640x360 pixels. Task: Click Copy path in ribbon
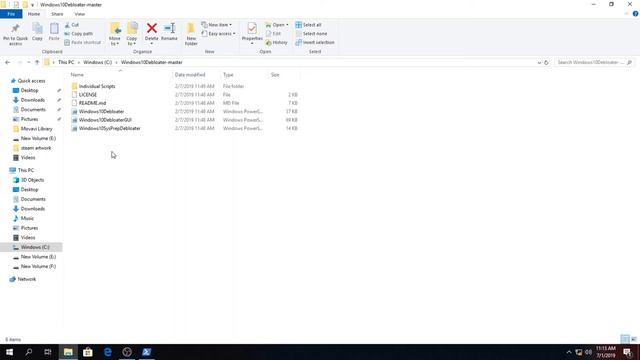pyautogui.click(x=79, y=33)
